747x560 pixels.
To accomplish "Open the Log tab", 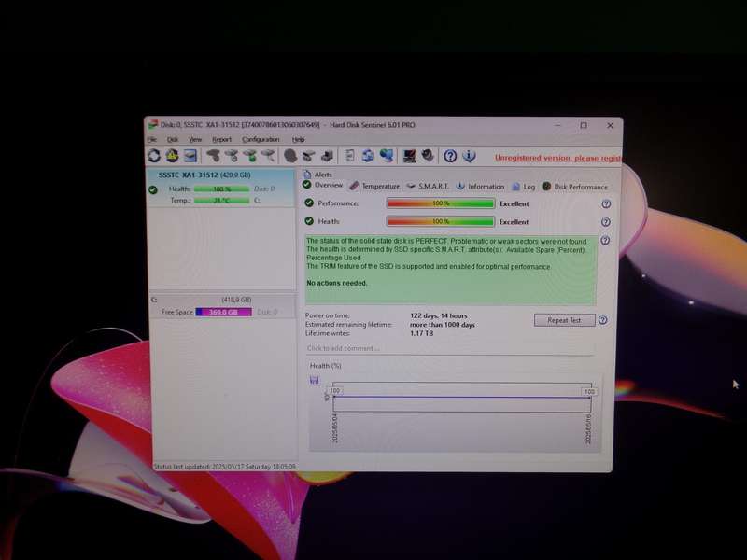I will [524, 187].
